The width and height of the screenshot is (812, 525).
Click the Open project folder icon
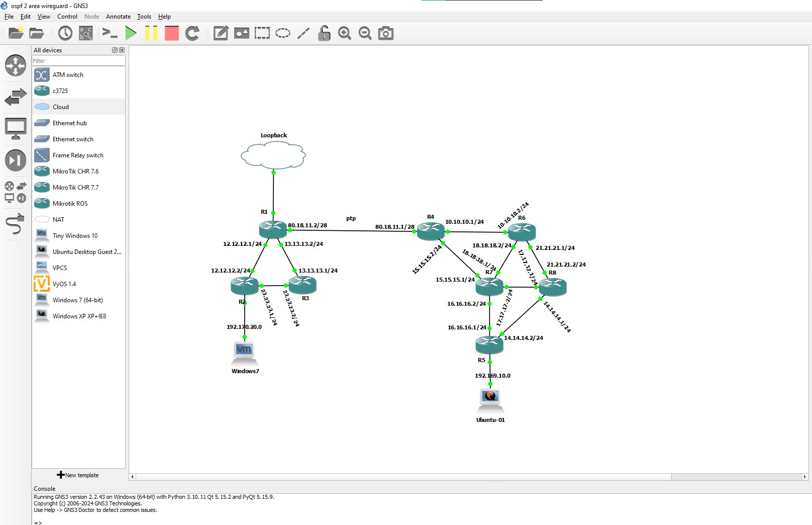[37, 33]
